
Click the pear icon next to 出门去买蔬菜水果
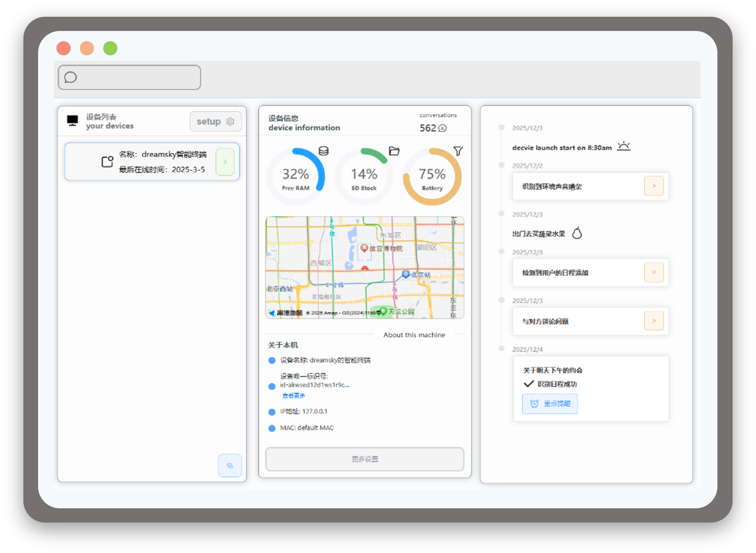pos(577,233)
